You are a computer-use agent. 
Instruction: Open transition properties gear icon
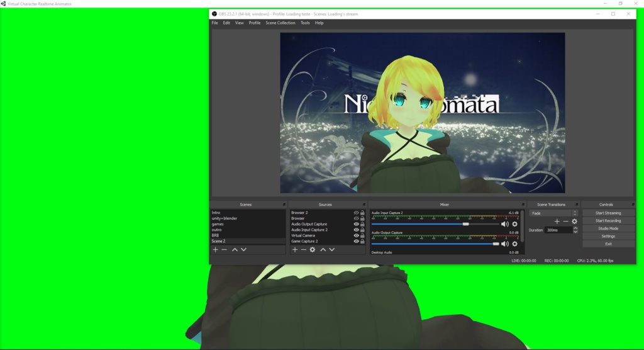click(x=575, y=222)
